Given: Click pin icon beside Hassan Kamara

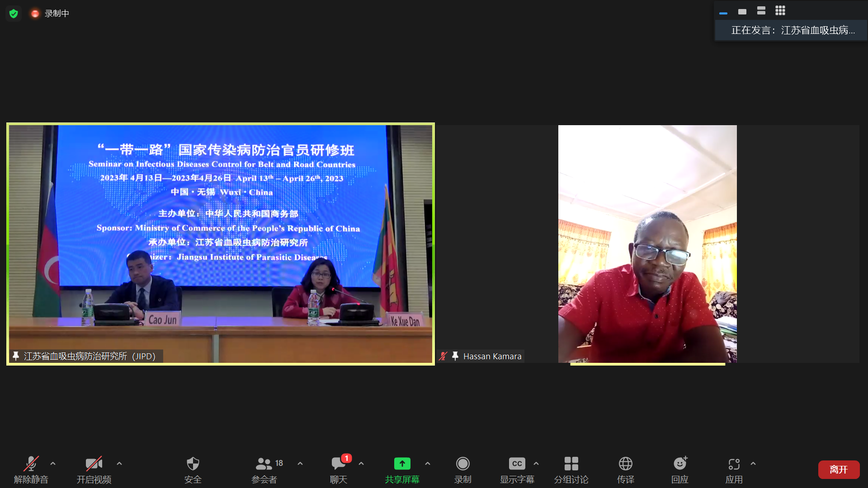Looking at the screenshot, I should (455, 356).
